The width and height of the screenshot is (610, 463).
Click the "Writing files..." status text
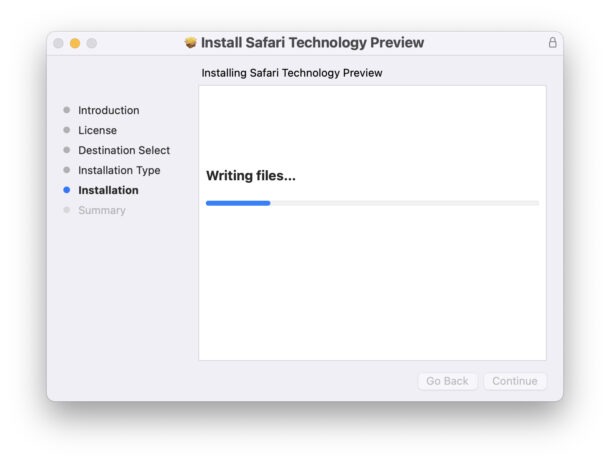(251, 176)
